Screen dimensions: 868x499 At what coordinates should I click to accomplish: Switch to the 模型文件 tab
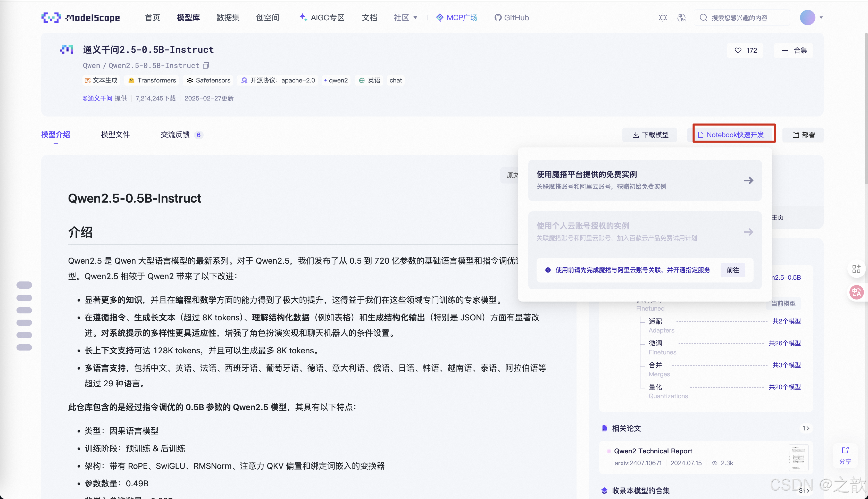(x=115, y=135)
